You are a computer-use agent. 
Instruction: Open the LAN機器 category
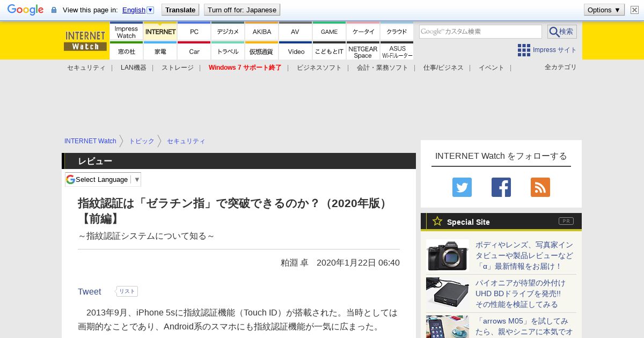pyautogui.click(x=133, y=68)
